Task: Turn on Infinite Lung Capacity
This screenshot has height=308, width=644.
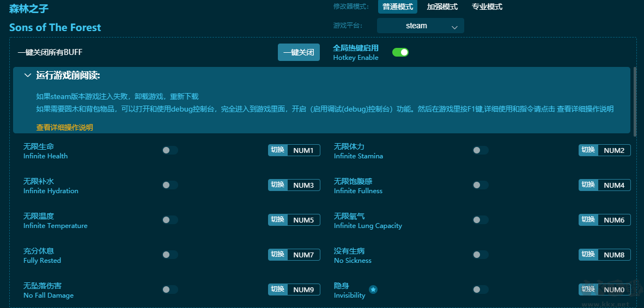Action: pyautogui.click(x=480, y=220)
